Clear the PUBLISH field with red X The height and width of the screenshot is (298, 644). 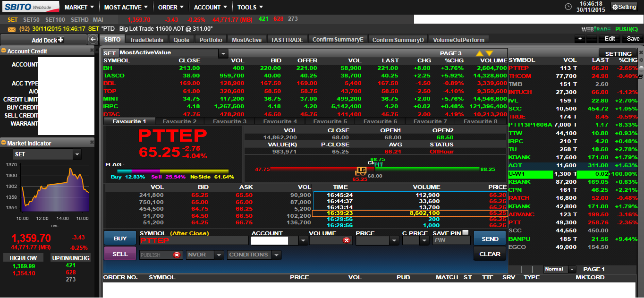point(177,255)
